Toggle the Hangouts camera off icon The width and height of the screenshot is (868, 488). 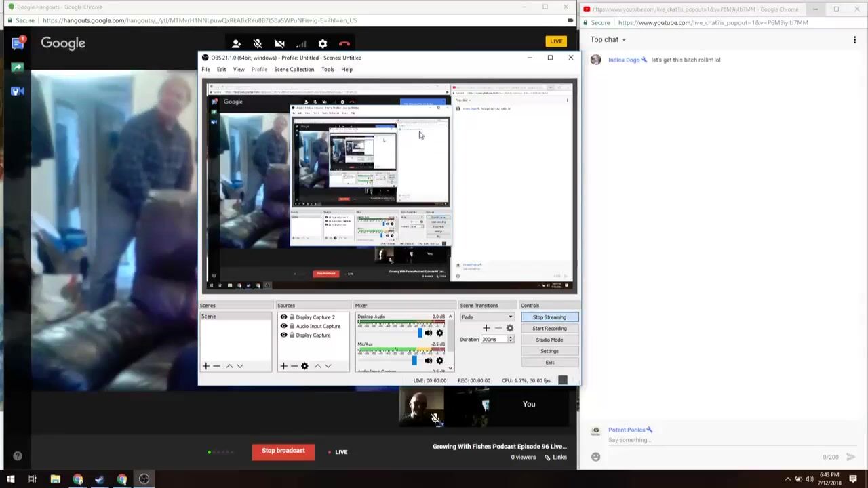coord(279,44)
